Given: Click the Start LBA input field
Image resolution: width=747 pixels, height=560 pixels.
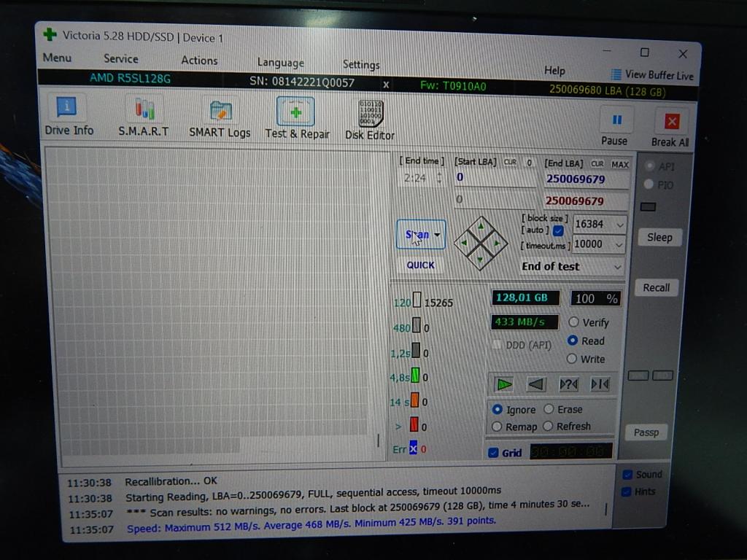Looking at the screenshot, I should [x=495, y=178].
